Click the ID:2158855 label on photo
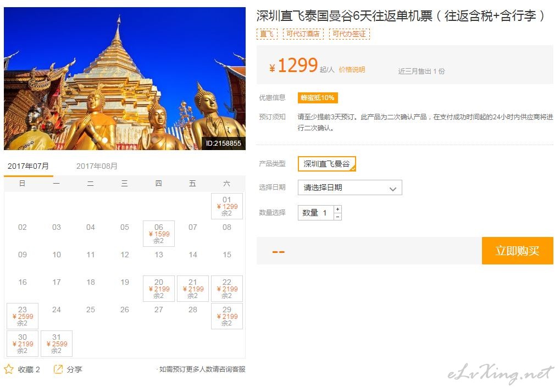 tap(224, 143)
